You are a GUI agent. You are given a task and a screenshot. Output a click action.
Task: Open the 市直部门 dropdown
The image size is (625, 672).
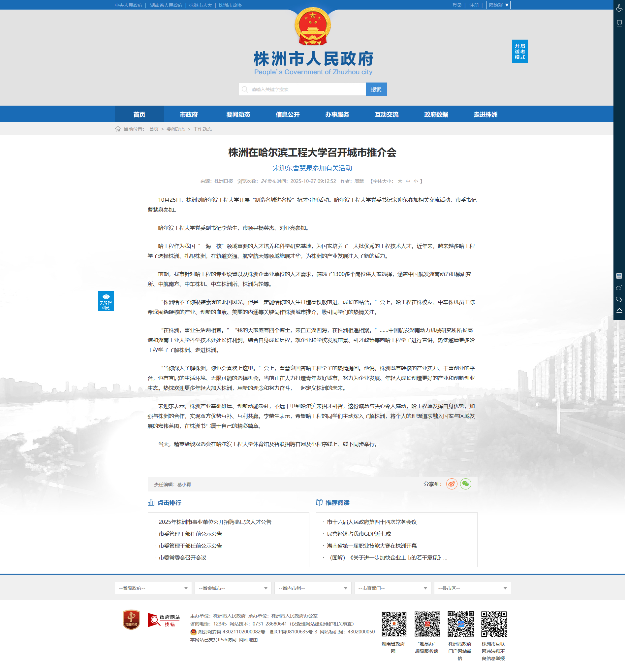coord(392,588)
